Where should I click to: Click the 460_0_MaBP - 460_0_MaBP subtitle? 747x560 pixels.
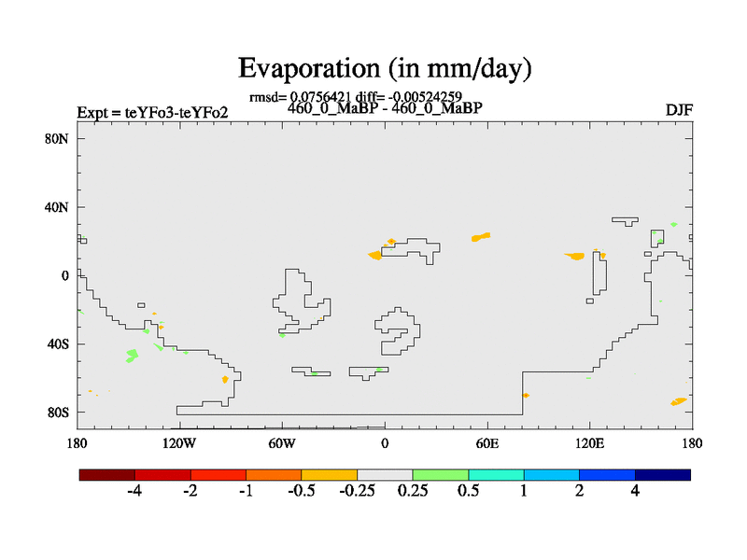click(385, 108)
